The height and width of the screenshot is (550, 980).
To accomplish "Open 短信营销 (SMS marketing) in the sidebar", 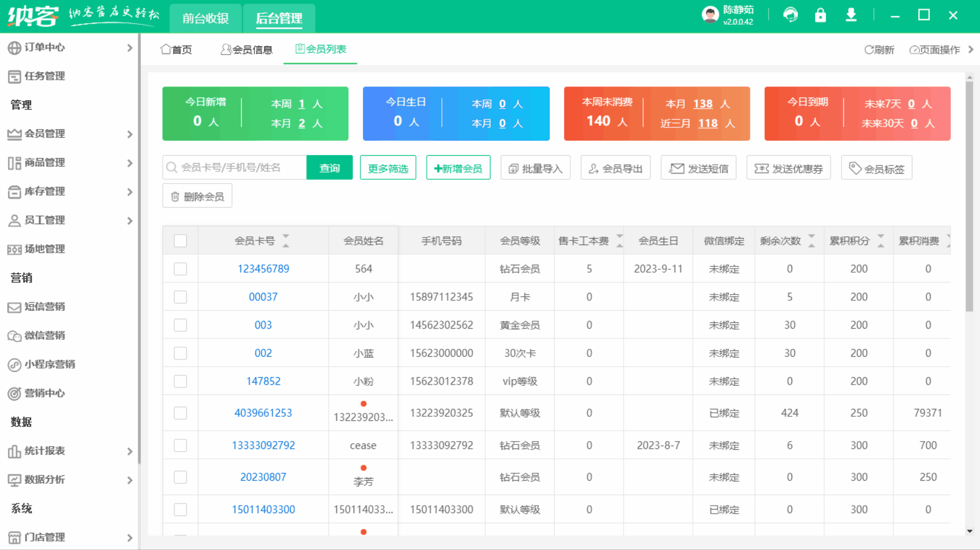I will click(44, 307).
